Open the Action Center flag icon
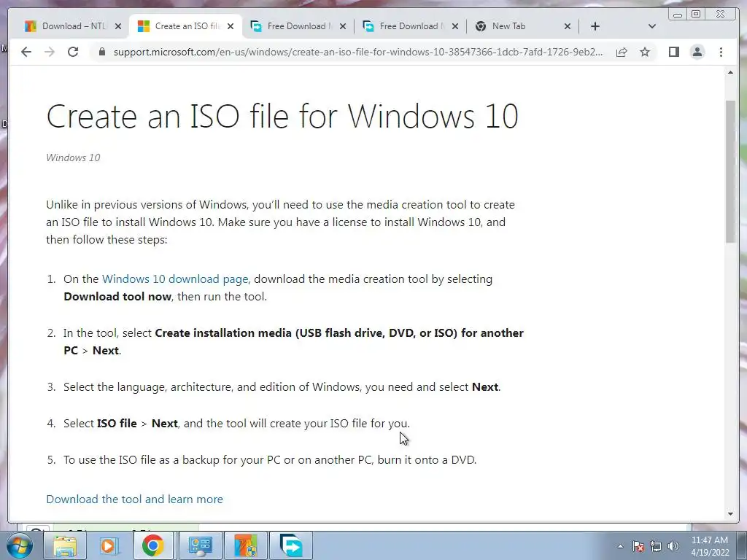The width and height of the screenshot is (747, 560). click(x=638, y=546)
